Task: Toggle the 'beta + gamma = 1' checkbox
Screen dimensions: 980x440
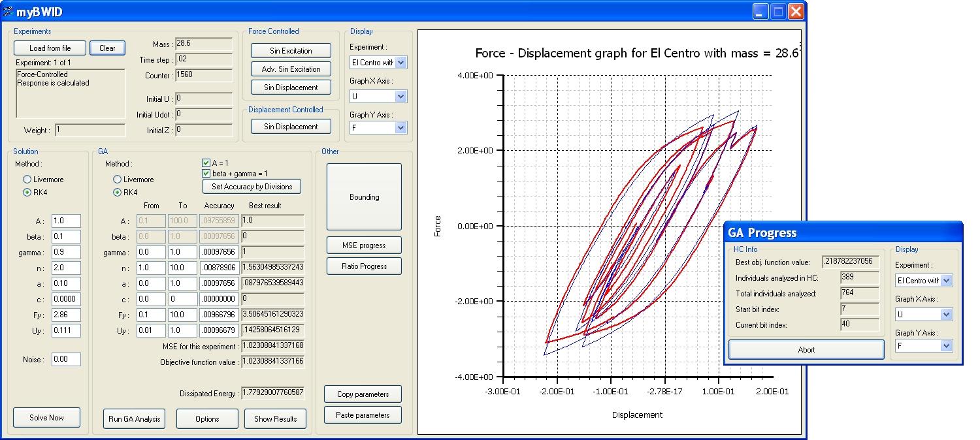Action: 206,174
